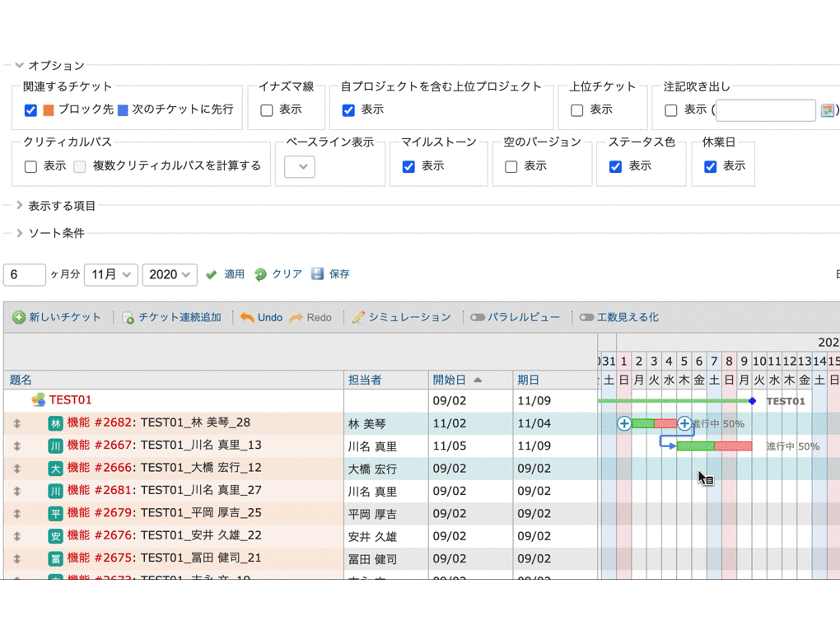The image size is (840, 630).
Task: Enable empty version display checkbox
Action: (511, 166)
